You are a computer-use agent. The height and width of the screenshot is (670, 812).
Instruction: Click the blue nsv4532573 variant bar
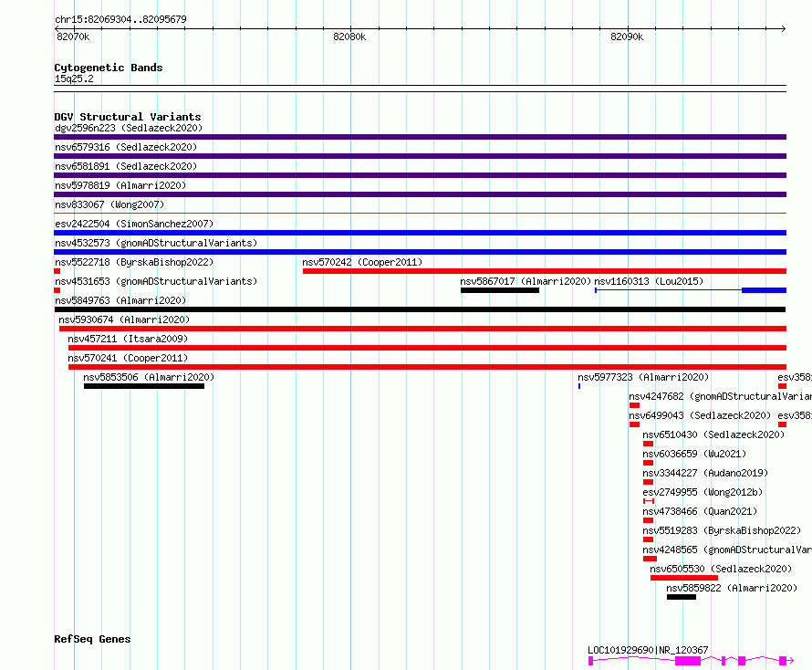click(420, 252)
